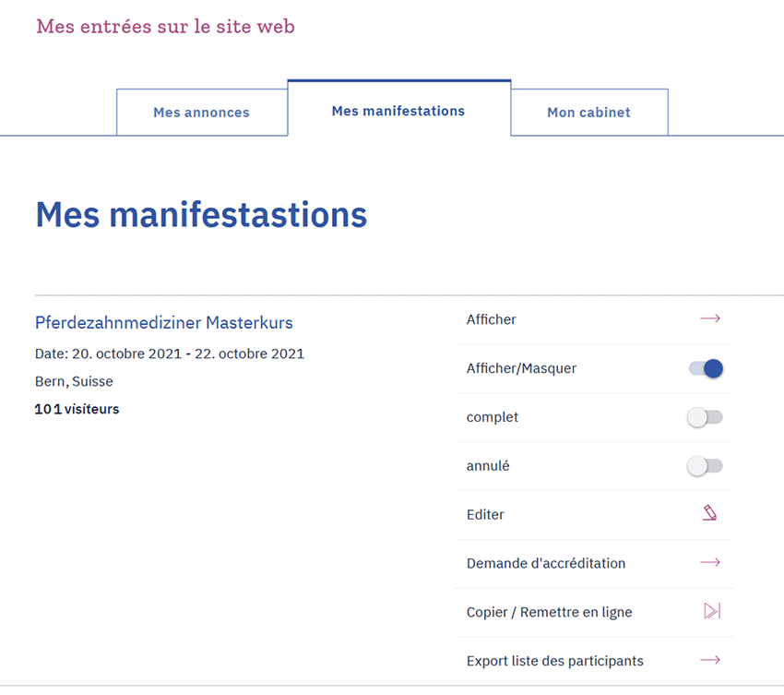Click the Demande d'accréditation text link
Viewport: 784px width, 695px height.
pos(546,564)
